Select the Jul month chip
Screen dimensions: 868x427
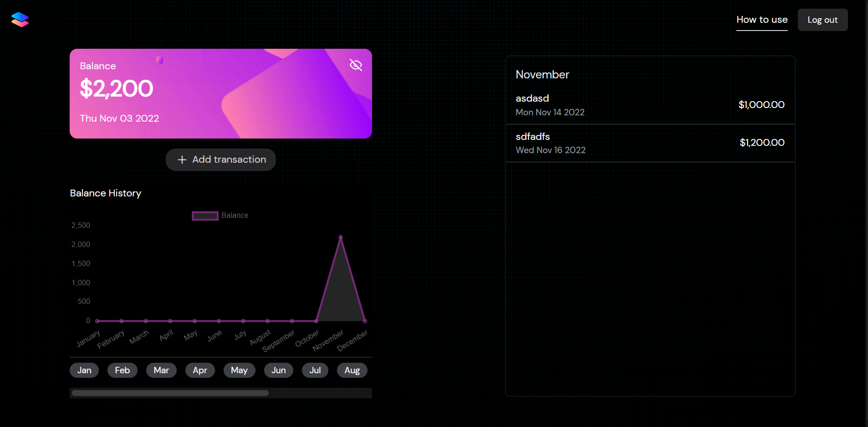click(x=315, y=370)
